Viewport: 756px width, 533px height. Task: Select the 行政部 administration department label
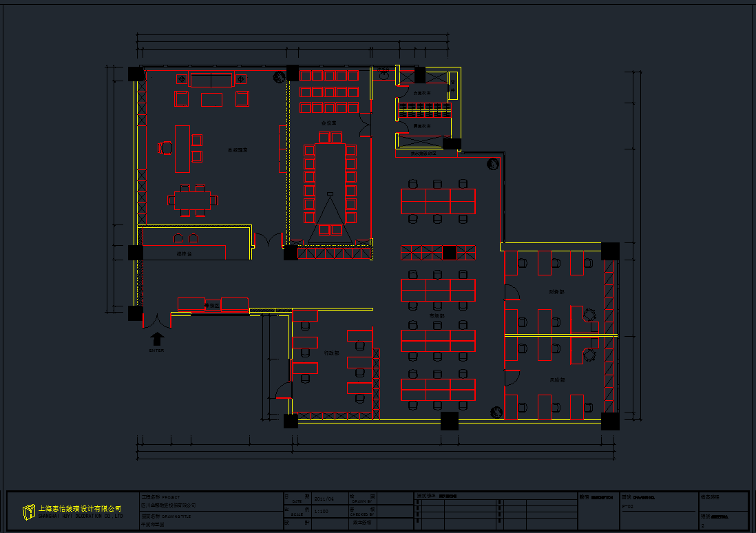(x=331, y=353)
